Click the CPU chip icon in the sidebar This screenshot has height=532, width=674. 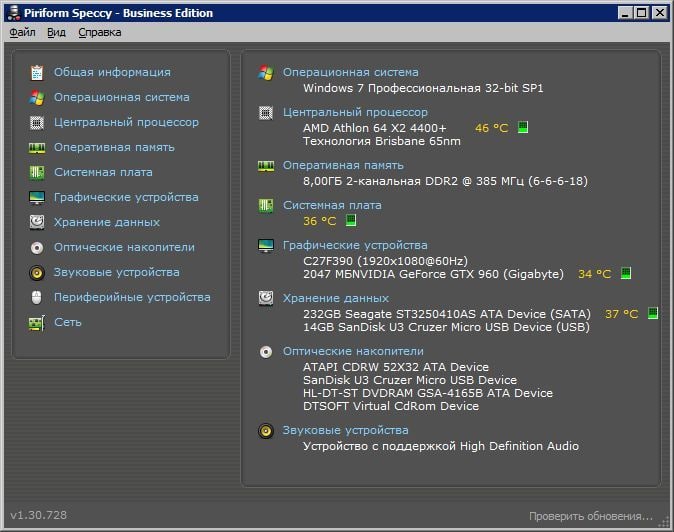coord(37,122)
